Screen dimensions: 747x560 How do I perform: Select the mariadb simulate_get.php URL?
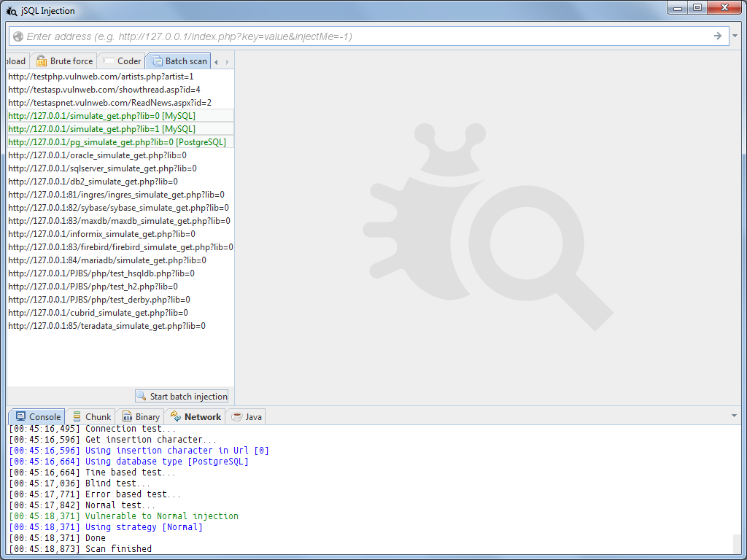[x=120, y=260]
